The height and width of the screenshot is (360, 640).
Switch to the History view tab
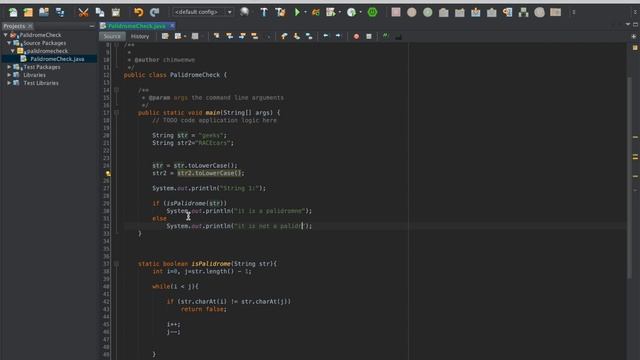(x=140, y=36)
